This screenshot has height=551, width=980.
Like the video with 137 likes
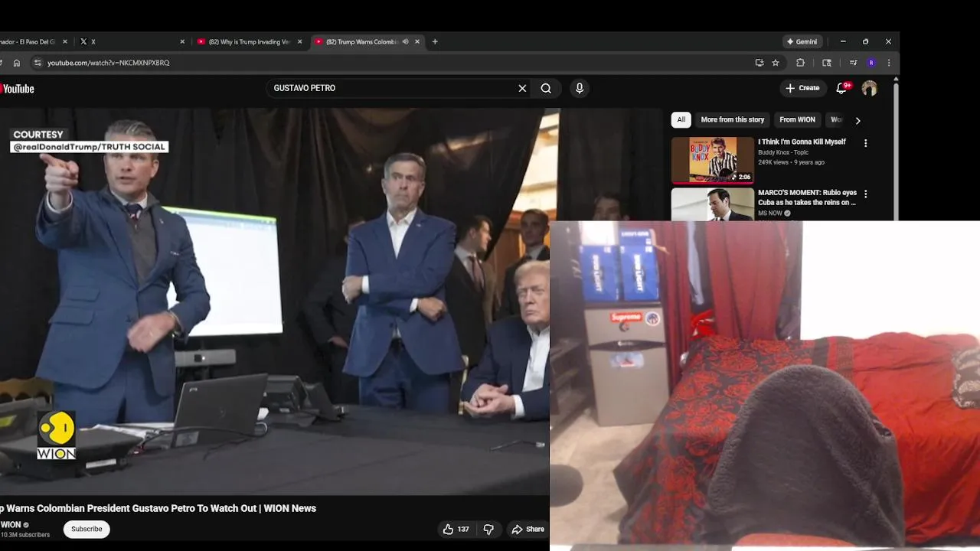pyautogui.click(x=456, y=529)
